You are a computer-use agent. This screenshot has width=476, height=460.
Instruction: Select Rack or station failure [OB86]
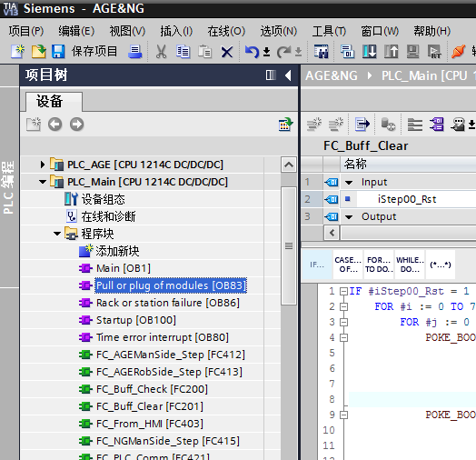pos(168,303)
